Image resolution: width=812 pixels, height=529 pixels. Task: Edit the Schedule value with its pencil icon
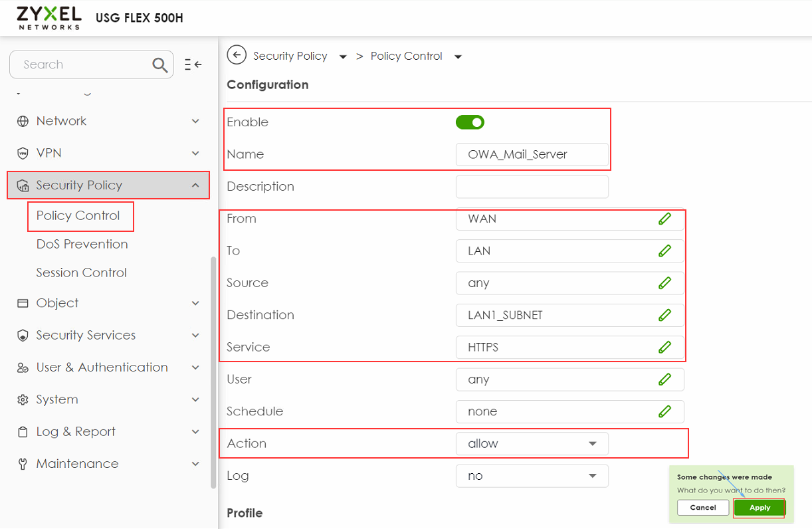coord(665,411)
